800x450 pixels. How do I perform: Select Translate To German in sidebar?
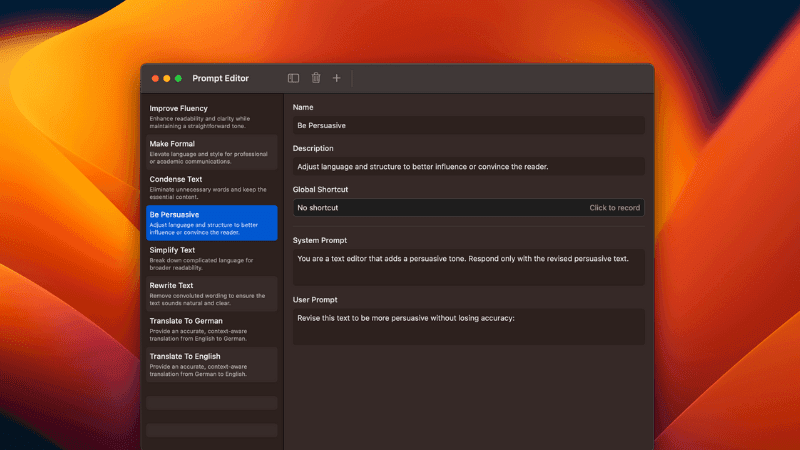(211, 329)
